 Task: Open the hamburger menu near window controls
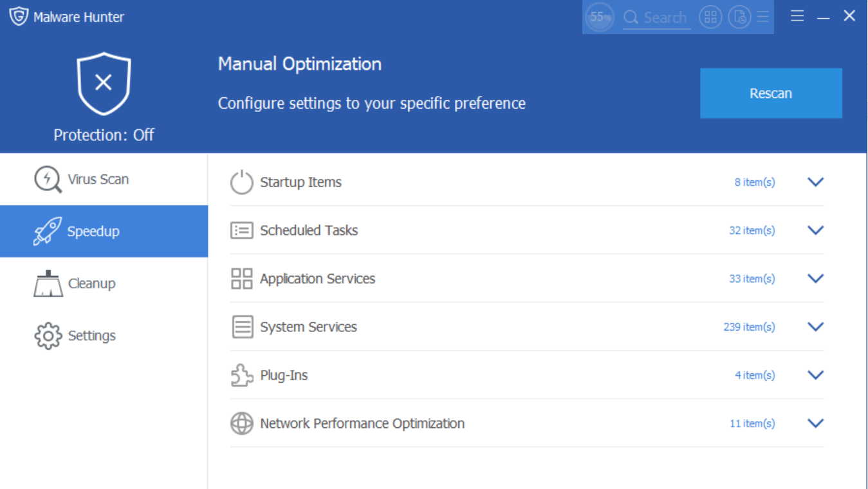(797, 15)
